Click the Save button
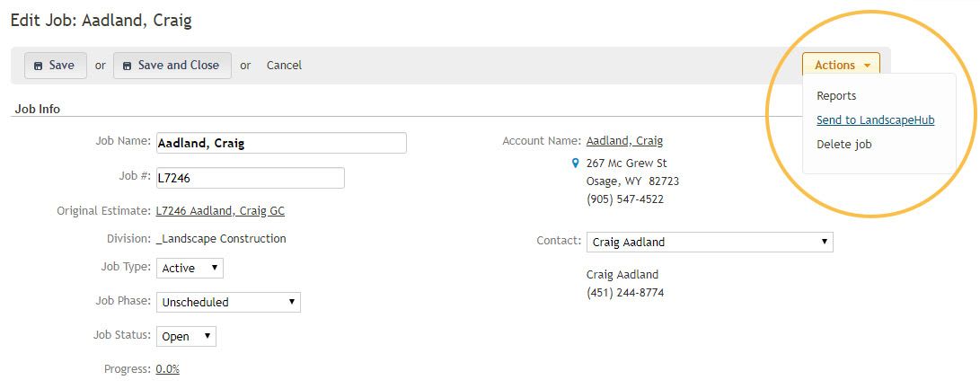Screen dimensions: 980x389 (55, 65)
